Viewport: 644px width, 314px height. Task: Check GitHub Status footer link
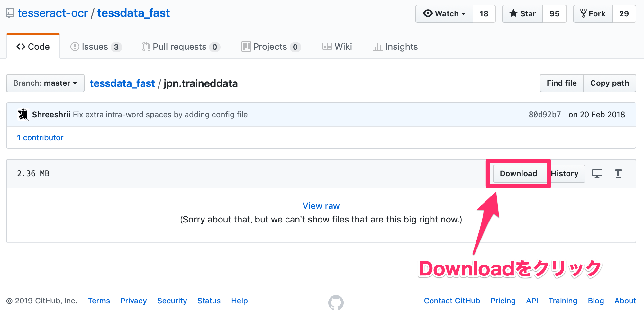click(209, 301)
